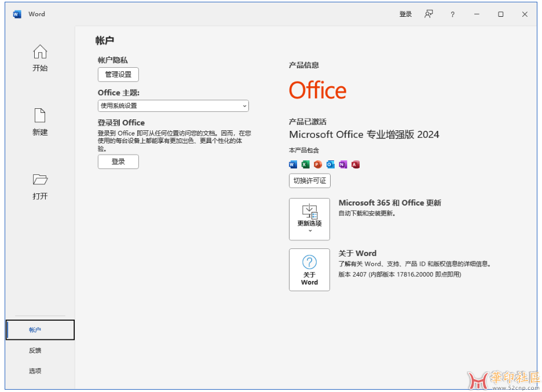Screen dimensions: 542x392
Task: Select the Excel product icon
Action: (x=305, y=164)
